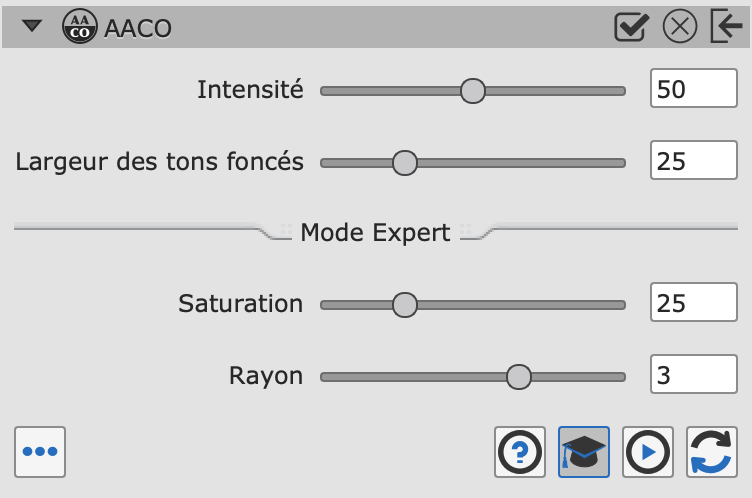Select the Largeur des tons foncés value box
The width and height of the screenshot is (752, 498).
click(693, 160)
